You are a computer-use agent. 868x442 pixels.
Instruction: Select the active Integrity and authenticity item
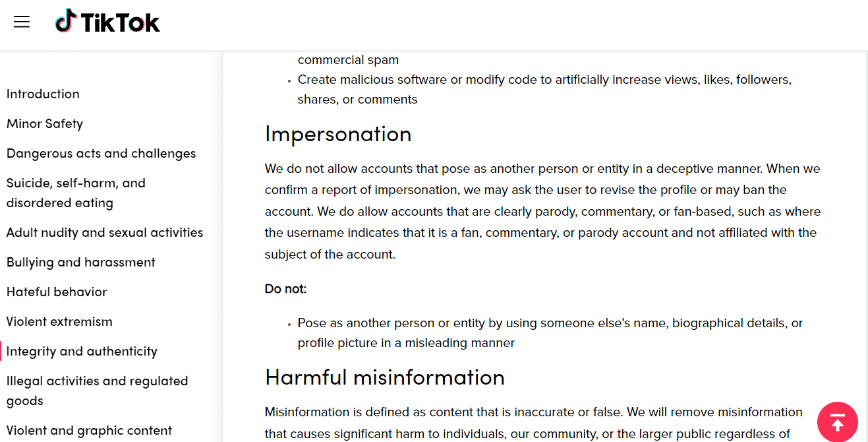pyautogui.click(x=82, y=351)
